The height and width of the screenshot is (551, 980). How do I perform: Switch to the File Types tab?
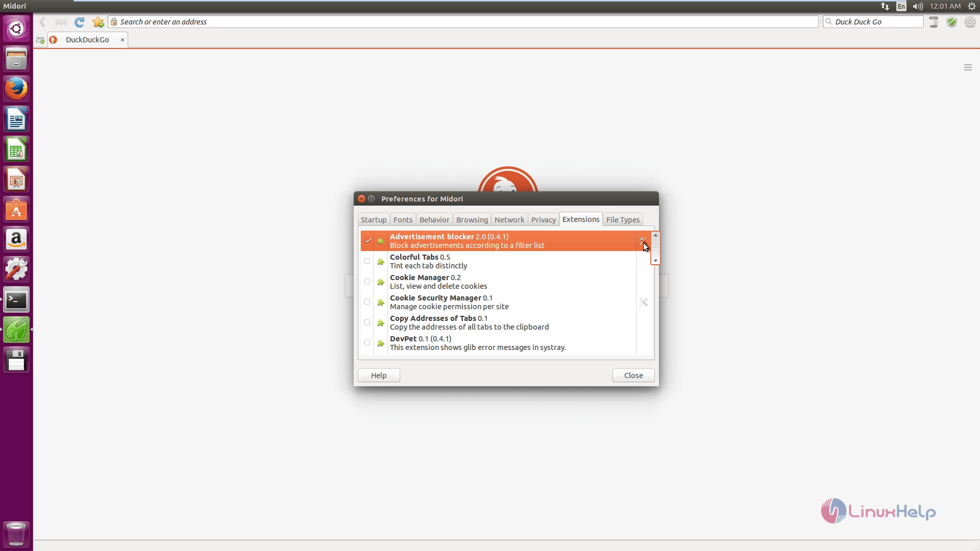(x=623, y=219)
